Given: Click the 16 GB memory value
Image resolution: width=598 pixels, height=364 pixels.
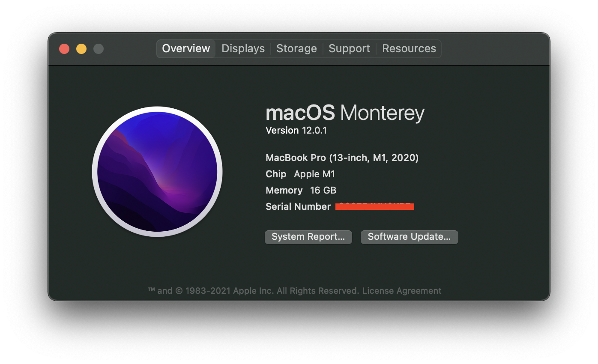Looking at the screenshot, I should click(323, 191).
